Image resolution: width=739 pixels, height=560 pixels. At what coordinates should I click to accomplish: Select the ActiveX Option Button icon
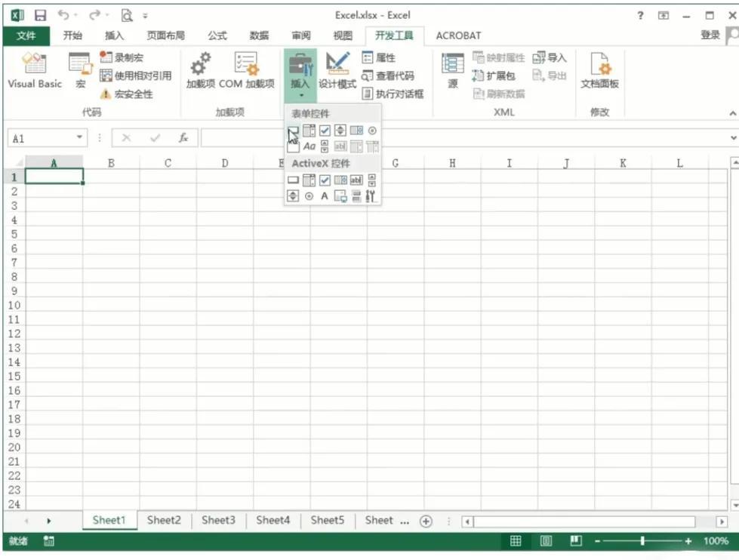[x=309, y=196]
